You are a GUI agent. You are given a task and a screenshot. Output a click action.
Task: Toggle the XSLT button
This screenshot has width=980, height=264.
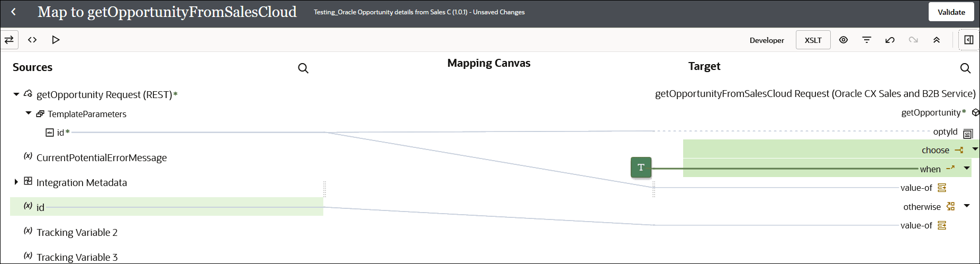pyautogui.click(x=813, y=40)
